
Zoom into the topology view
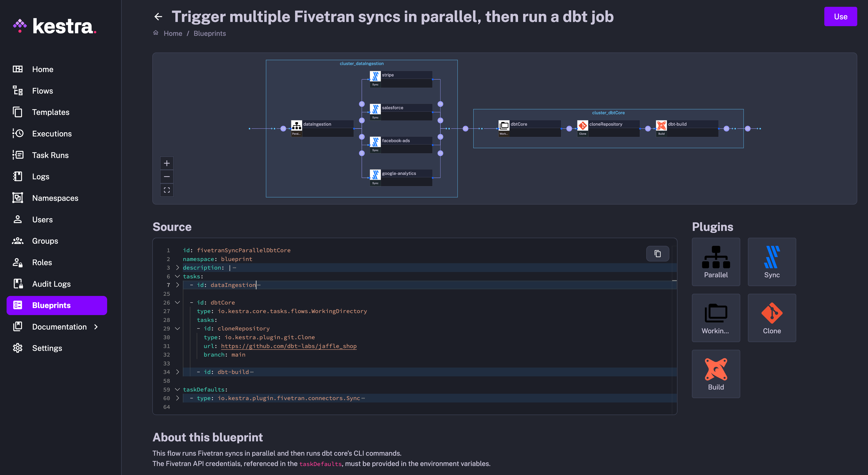point(167,163)
